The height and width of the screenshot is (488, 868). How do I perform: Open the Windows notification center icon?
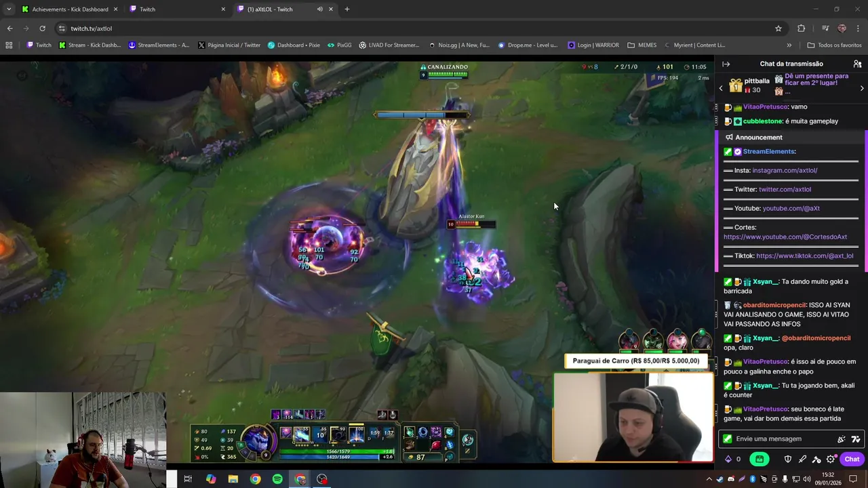(x=853, y=479)
